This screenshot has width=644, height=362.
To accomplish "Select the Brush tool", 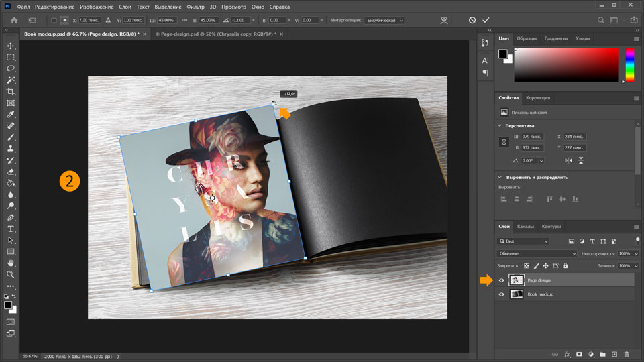I will (11, 137).
